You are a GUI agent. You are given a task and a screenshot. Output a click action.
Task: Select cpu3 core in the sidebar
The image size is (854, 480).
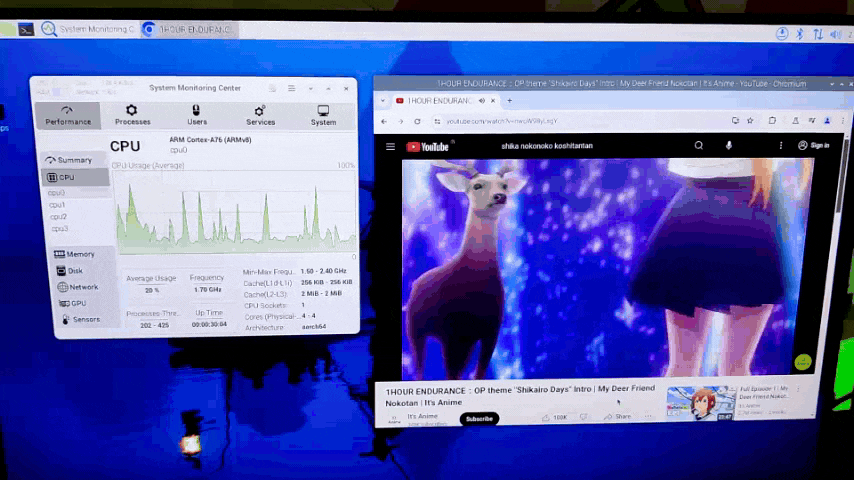[x=59, y=229]
